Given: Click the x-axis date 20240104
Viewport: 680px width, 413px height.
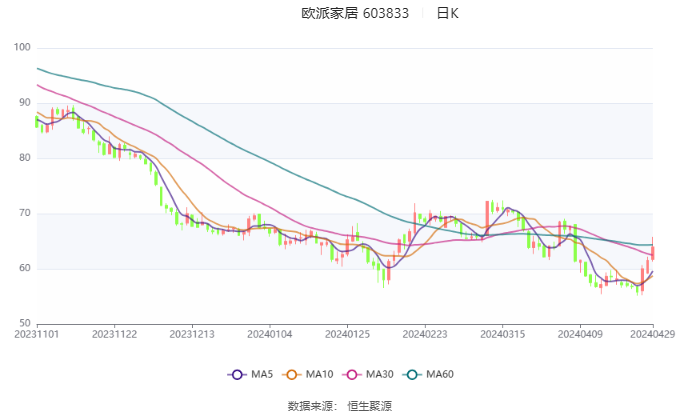Looking at the screenshot, I should coord(270,334).
